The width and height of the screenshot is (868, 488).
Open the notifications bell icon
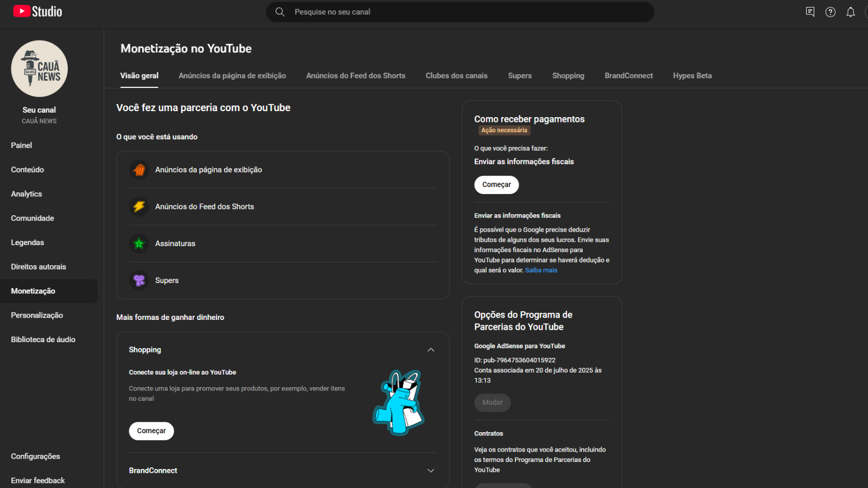click(851, 12)
